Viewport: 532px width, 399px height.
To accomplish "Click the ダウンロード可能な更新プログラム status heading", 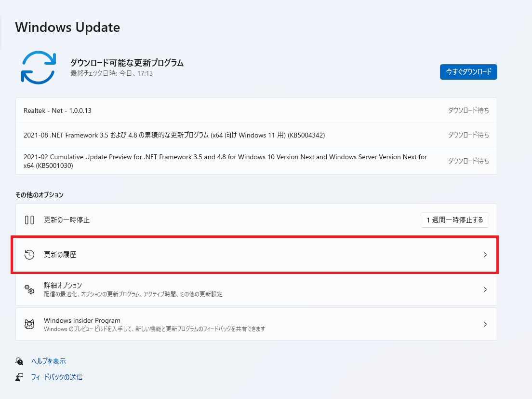I will (x=127, y=63).
